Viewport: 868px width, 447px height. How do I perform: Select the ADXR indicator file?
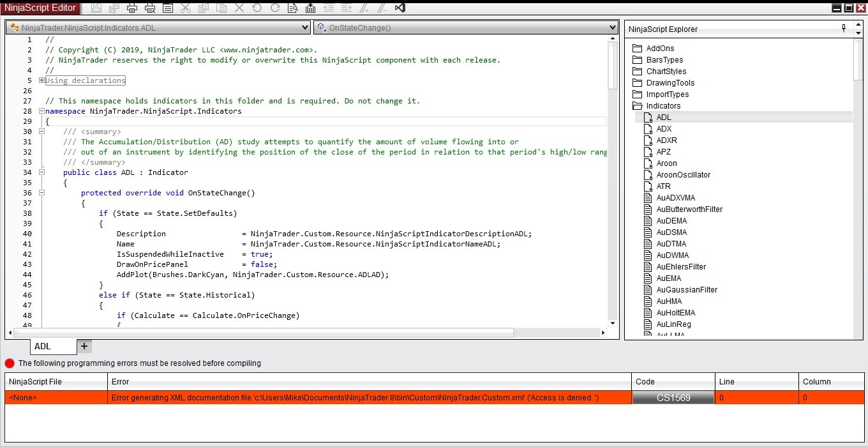pyautogui.click(x=659, y=140)
